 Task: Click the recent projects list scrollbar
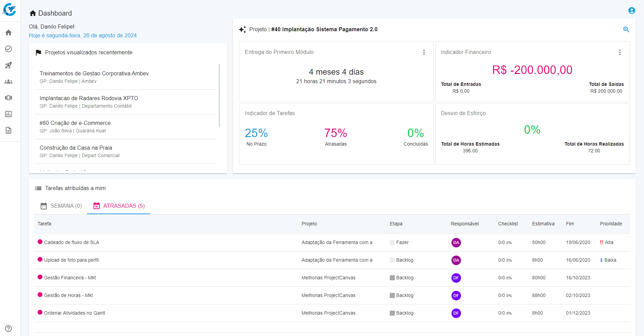pos(219,96)
